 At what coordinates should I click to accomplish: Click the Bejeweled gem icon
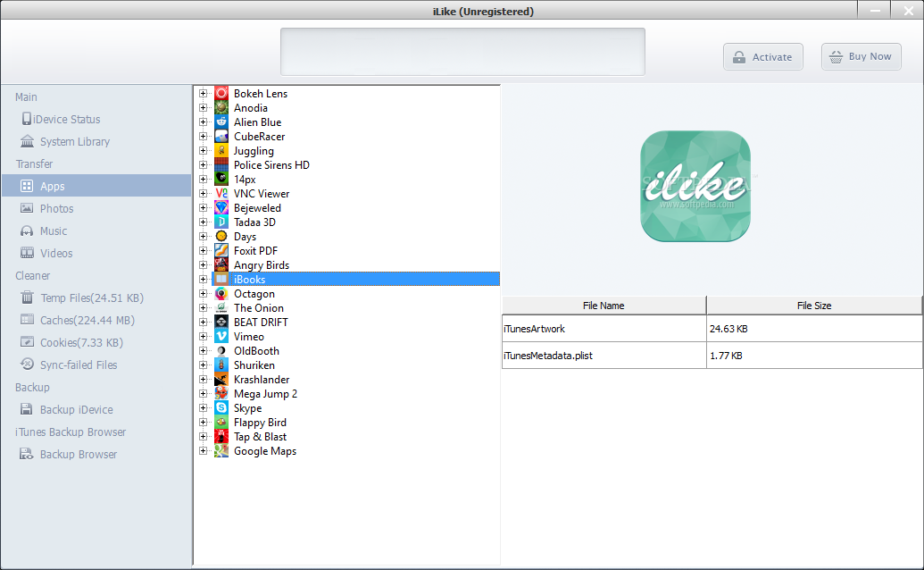221,207
